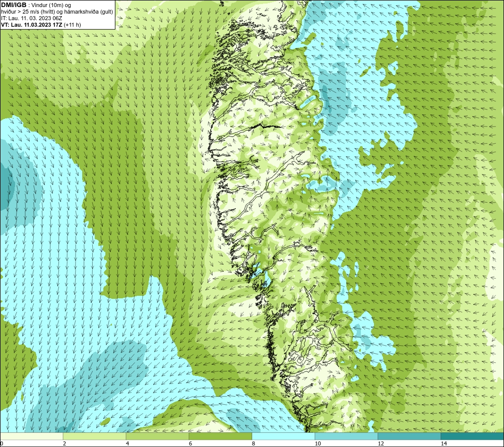Select the 4–6 m/s medium green color swatch

[x=157, y=436]
